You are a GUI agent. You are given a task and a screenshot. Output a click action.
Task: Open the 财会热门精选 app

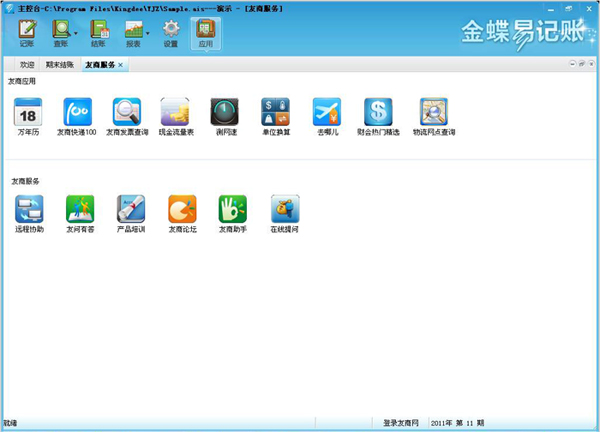378,117
